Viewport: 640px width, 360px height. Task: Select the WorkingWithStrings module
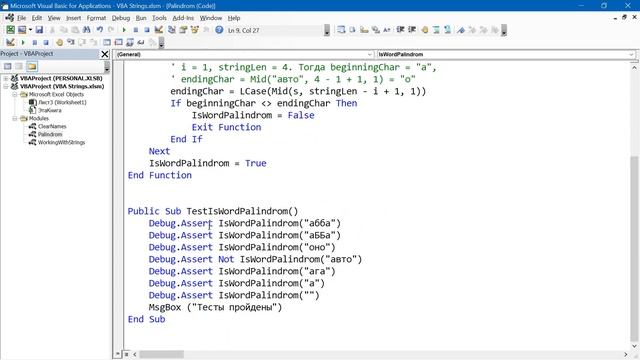coord(61,142)
